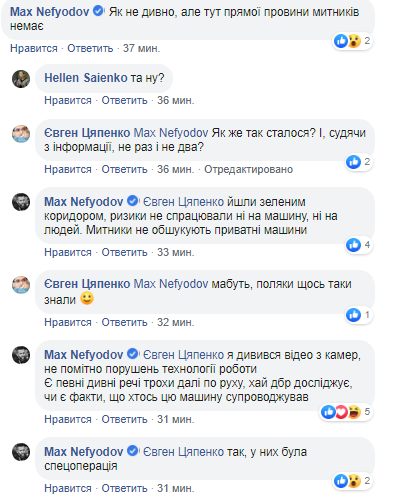Viewport: 394px width, 500px height.
Task: Click Євген Цяпенко avatar beside first reply
Action: click(21, 134)
